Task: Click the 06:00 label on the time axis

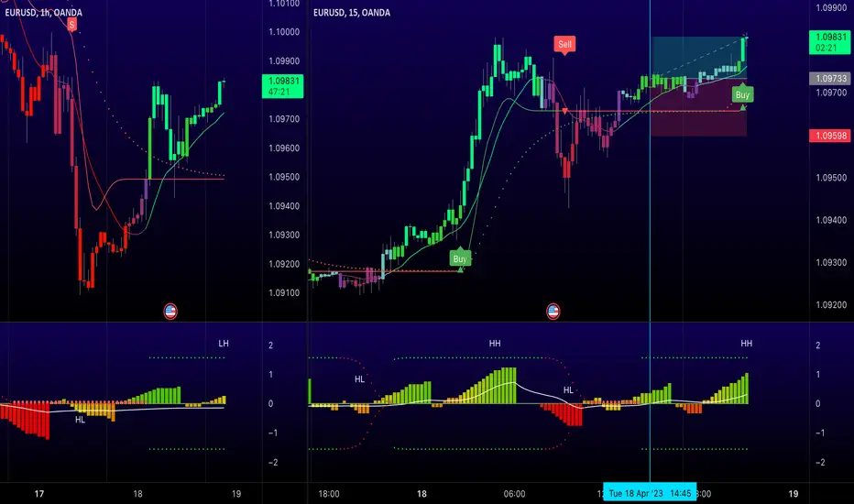Action: pos(514,494)
